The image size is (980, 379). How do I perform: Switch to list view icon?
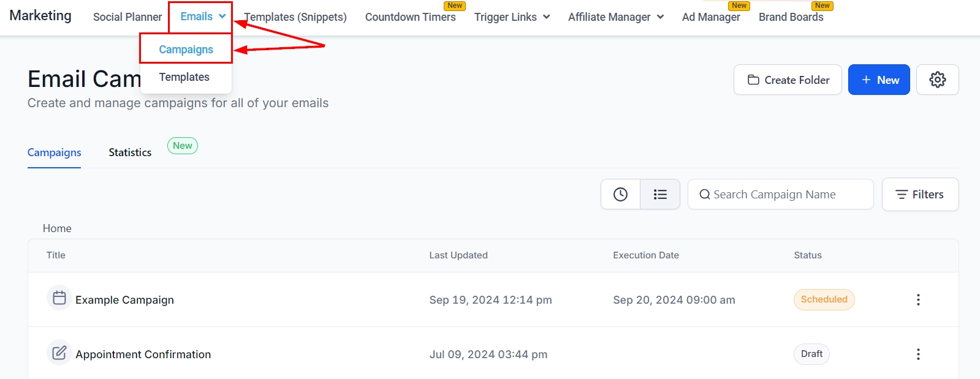pos(660,194)
